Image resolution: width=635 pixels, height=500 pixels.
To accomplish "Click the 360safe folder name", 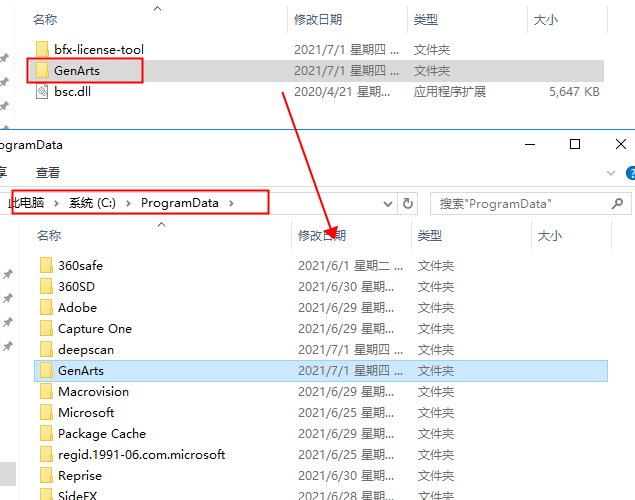I will (x=80, y=266).
